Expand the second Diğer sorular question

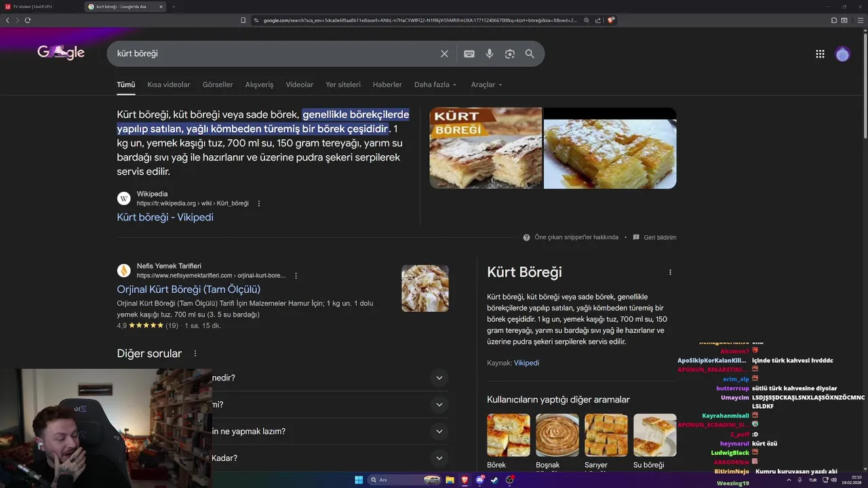tap(439, 405)
